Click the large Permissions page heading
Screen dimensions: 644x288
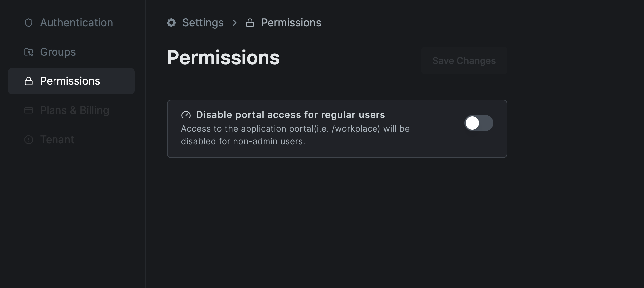[224, 58]
